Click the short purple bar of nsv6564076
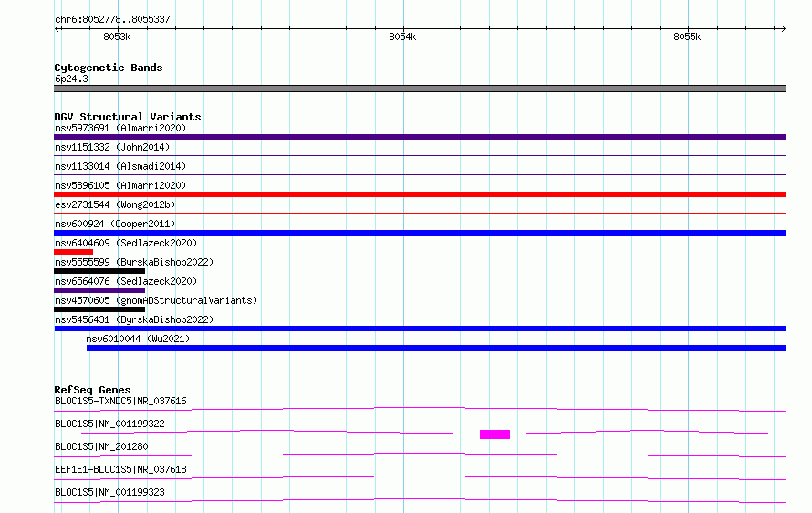Image resolution: width=812 pixels, height=513 pixels. (99, 290)
